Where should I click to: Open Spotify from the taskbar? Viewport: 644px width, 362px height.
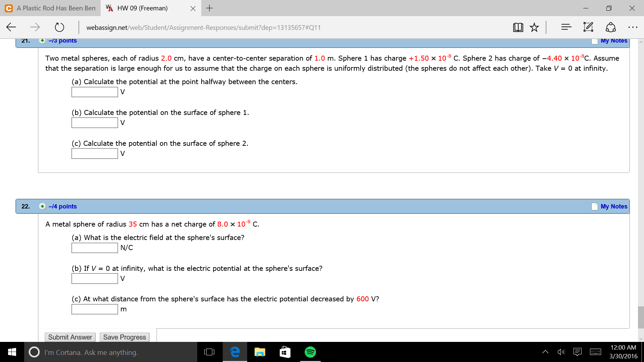(x=310, y=352)
